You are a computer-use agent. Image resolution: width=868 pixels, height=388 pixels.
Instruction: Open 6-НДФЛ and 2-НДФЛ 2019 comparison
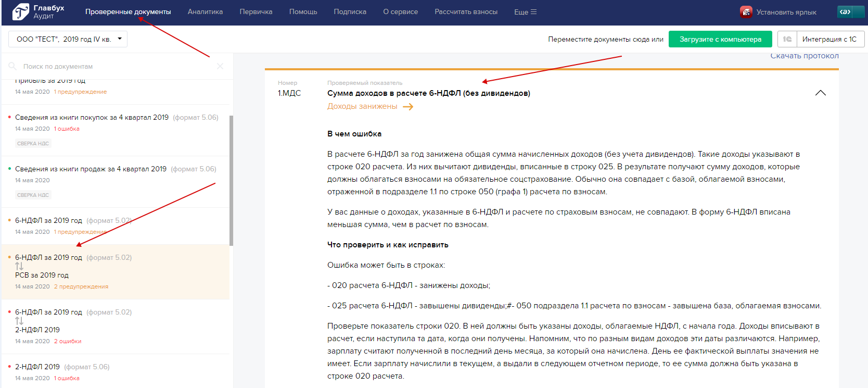click(116, 327)
